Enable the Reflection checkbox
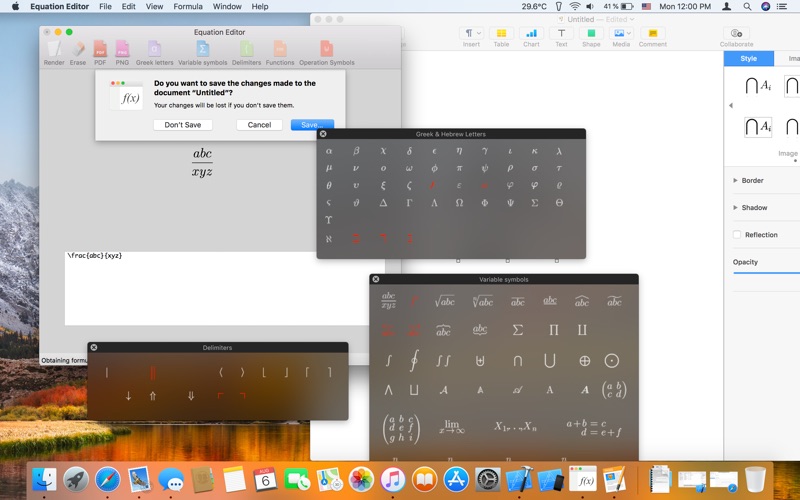 pyautogui.click(x=737, y=235)
